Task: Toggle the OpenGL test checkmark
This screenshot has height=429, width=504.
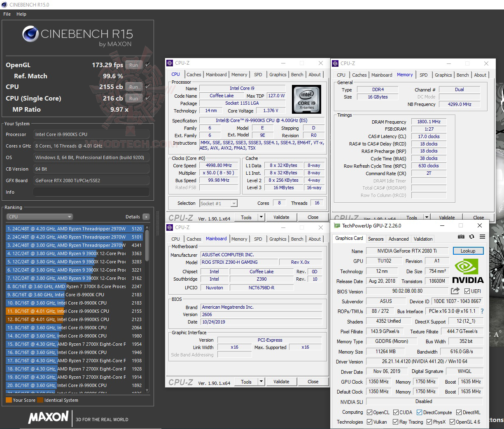Action: click(x=147, y=65)
